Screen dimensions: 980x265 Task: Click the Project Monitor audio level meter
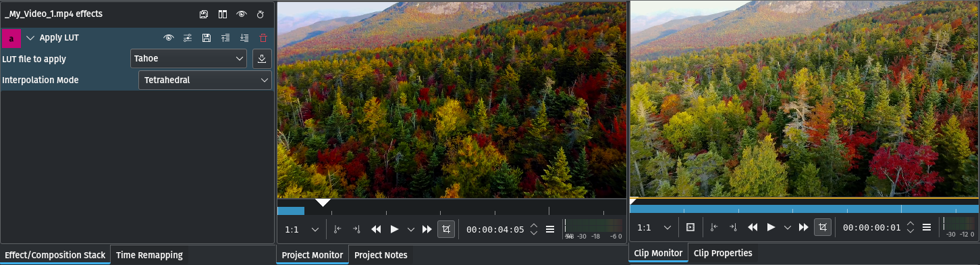pyautogui.click(x=594, y=228)
